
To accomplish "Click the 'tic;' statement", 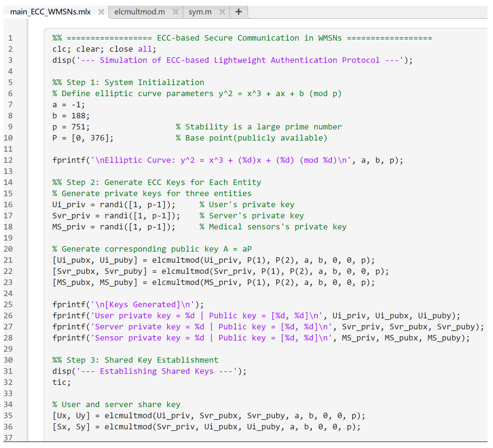I will pyautogui.click(x=61, y=382).
